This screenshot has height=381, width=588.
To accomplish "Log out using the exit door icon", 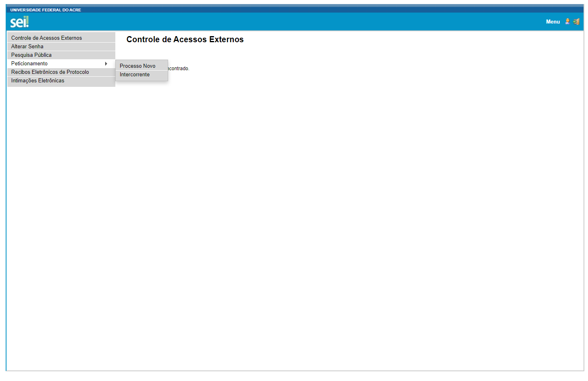I will (577, 22).
